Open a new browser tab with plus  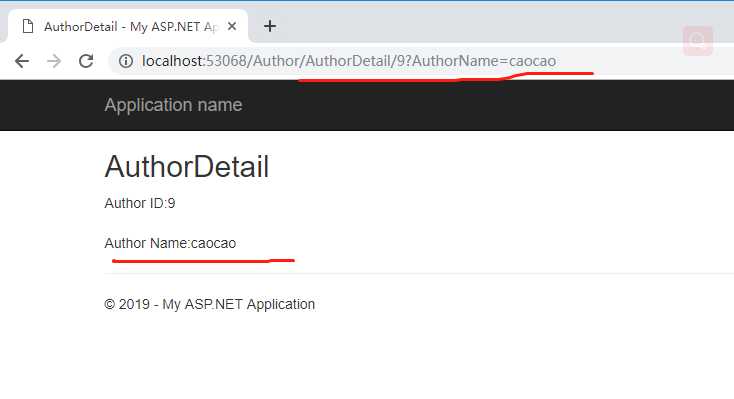pos(270,26)
